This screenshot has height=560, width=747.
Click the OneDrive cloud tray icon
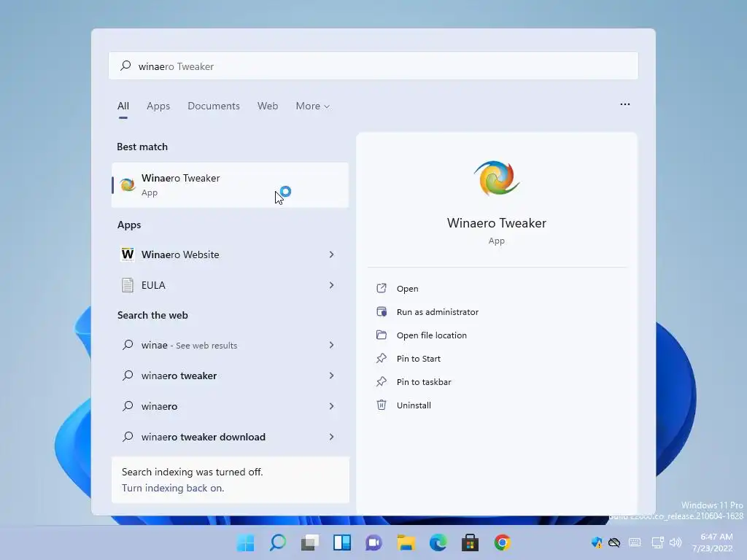[x=614, y=542]
